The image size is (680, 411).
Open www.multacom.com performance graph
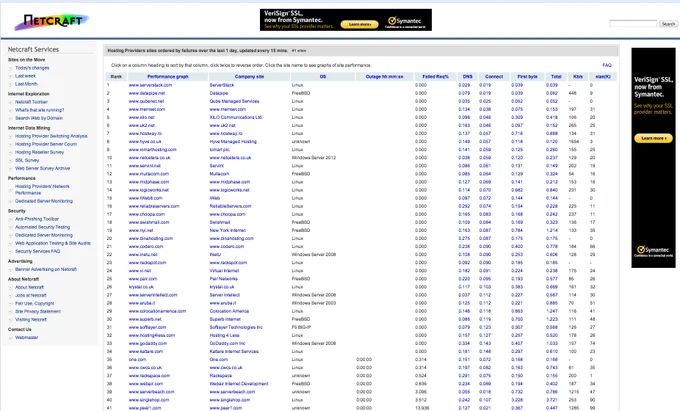coord(149,174)
